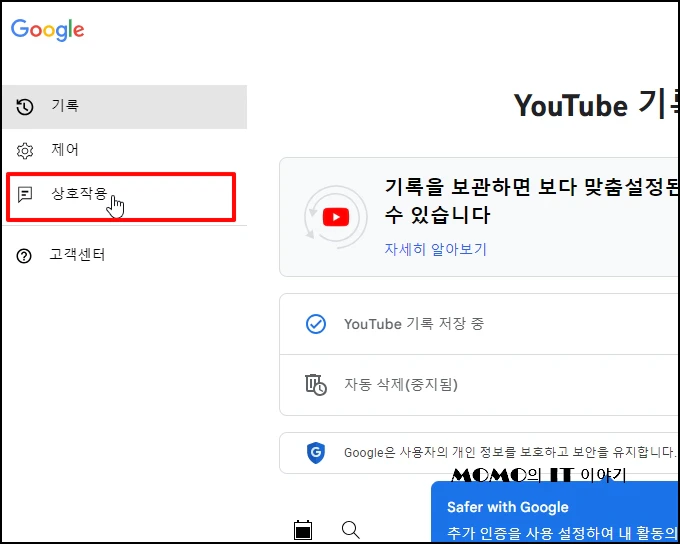
Task: Click the calendar date filter icon
Action: (x=303, y=530)
